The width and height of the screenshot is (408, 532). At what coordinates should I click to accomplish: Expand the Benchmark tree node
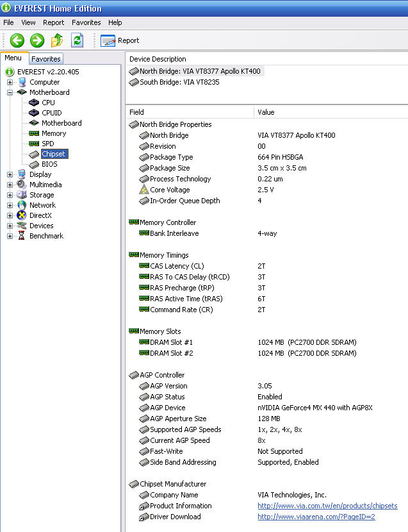[x=10, y=236]
